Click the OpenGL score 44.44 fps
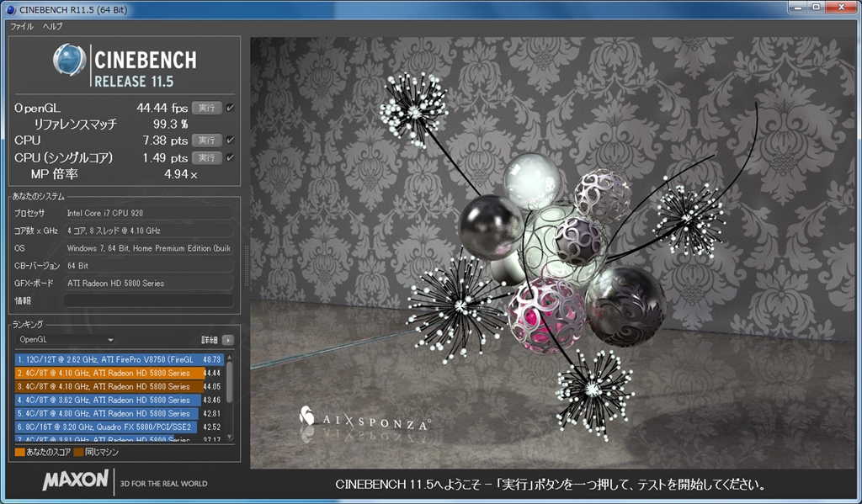The height and width of the screenshot is (504, 862). pos(162,109)
